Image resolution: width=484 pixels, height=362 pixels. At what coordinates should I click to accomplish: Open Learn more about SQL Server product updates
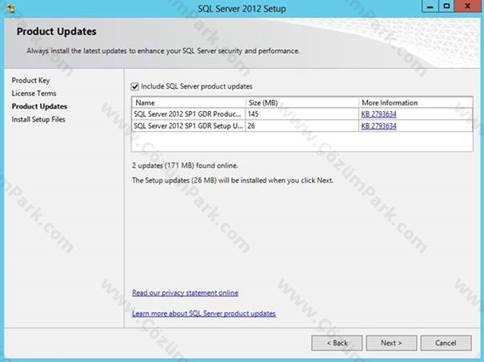(204, 314)
